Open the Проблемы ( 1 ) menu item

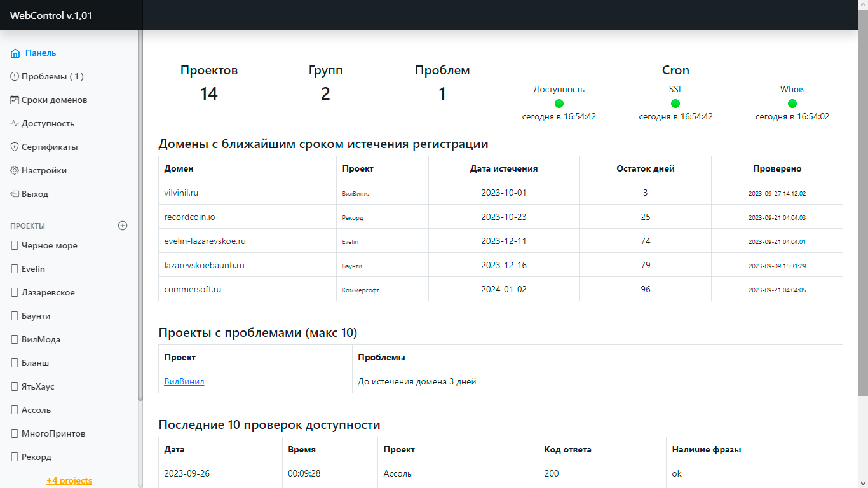[x=52, y=76]
